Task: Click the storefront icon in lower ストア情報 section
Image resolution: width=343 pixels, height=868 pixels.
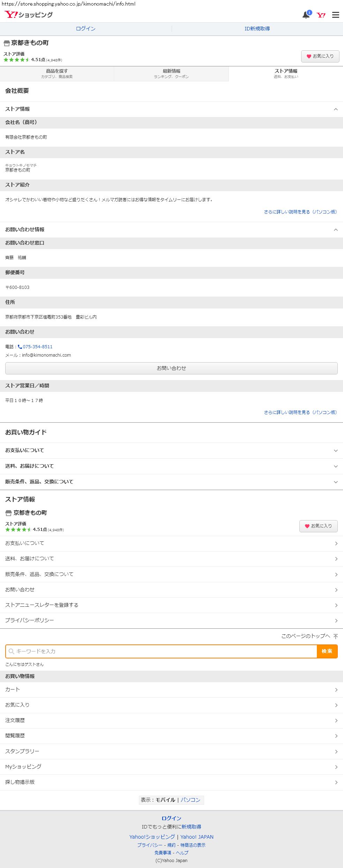Action: (x=8, y=513)
